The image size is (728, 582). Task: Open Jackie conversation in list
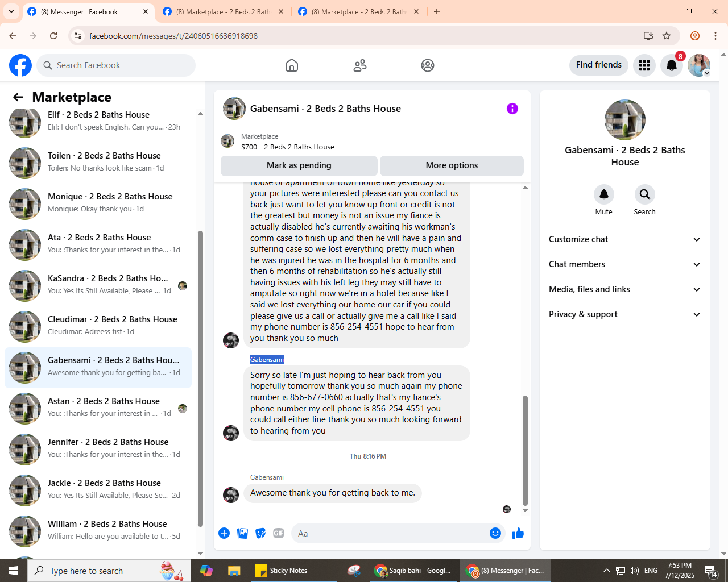pyautogui.click(x=98, y=490)
